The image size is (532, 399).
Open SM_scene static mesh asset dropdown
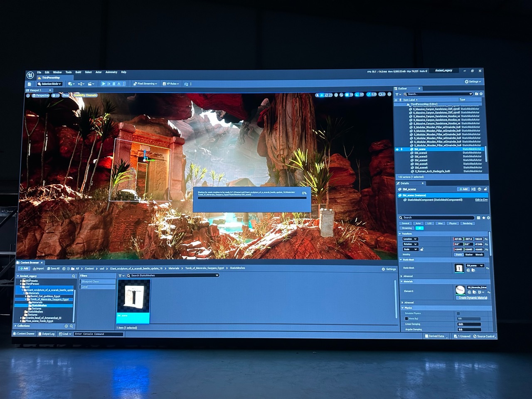[475, 266]
